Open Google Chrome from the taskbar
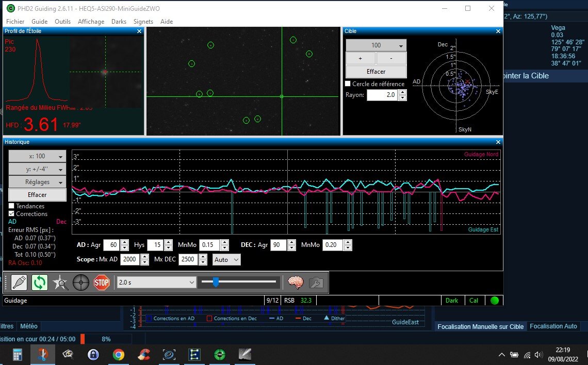 pyautogui.click(x=119, y=354)
